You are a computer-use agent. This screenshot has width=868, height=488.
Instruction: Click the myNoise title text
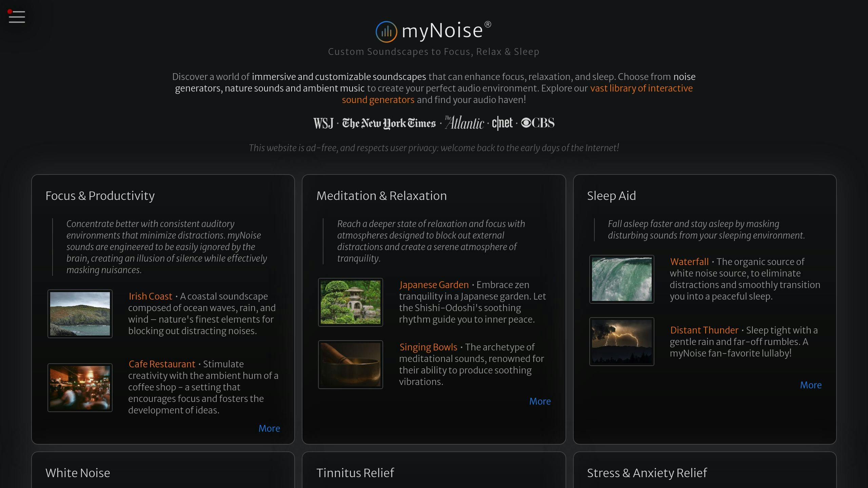pos(442,30)
